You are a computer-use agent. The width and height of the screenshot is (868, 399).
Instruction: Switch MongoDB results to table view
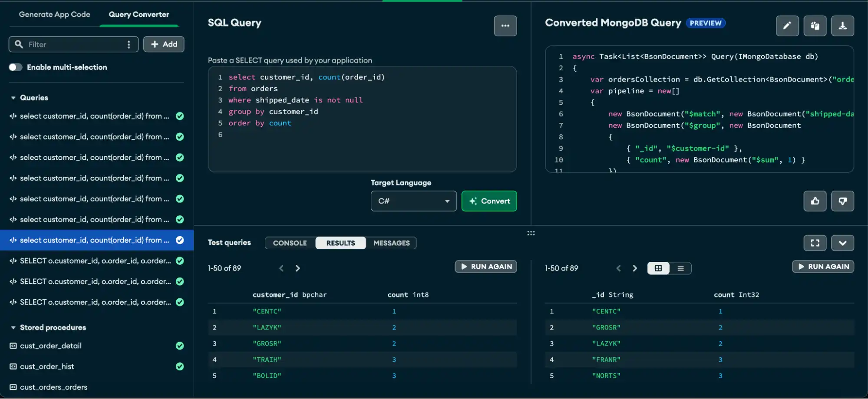coord(658,268)
